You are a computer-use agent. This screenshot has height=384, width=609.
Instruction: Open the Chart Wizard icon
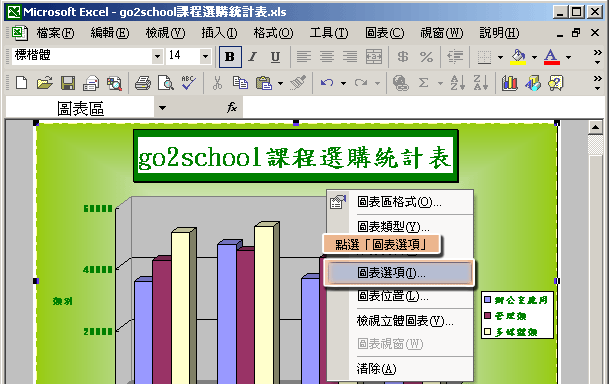tap(509, 83)
